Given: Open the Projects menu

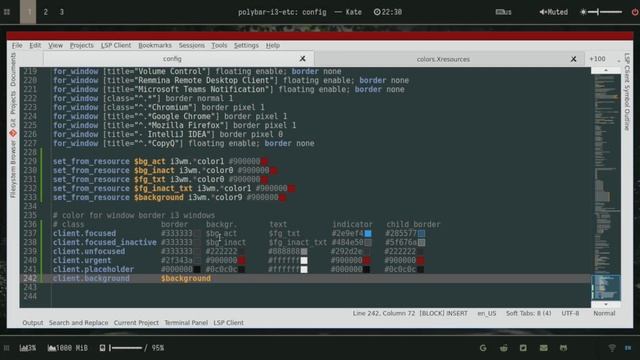Looking at the screenshot, I should click(82, 45).
